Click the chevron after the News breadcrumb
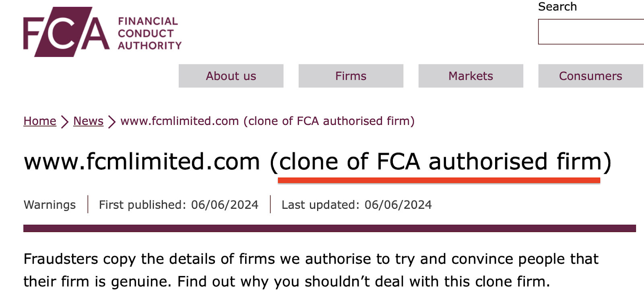The image size is (644, 305). point(112,122)
